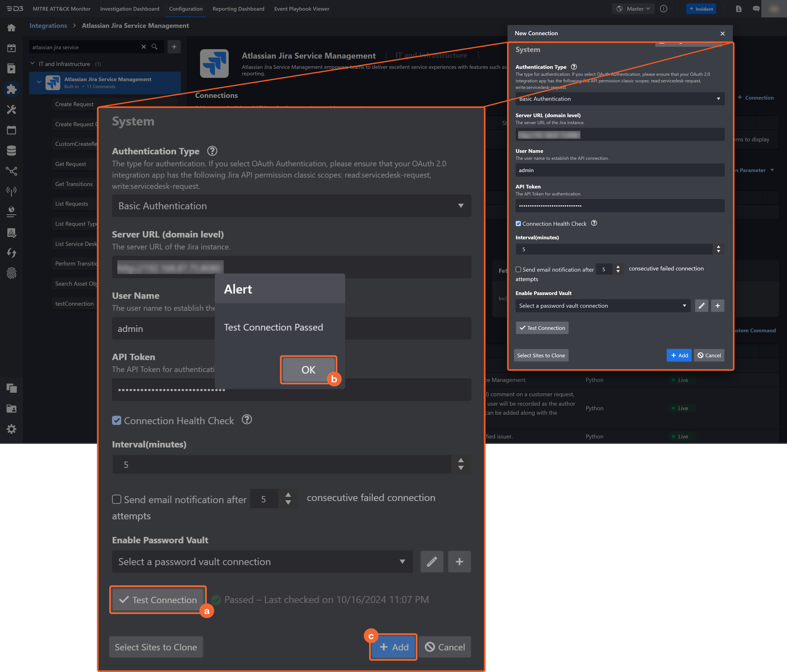Image resolution: width=787 pixels, height=672 pixels.
Task: Click Interval minutes stepper arrows
Action: tap(460, 464)
